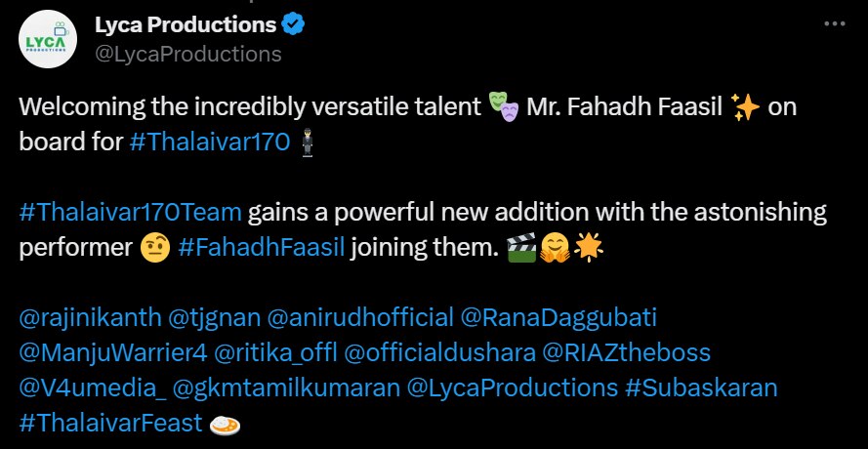Open the Lyca Productions display name link
Viewport: 868px width, 449px height.
point(186,23)
